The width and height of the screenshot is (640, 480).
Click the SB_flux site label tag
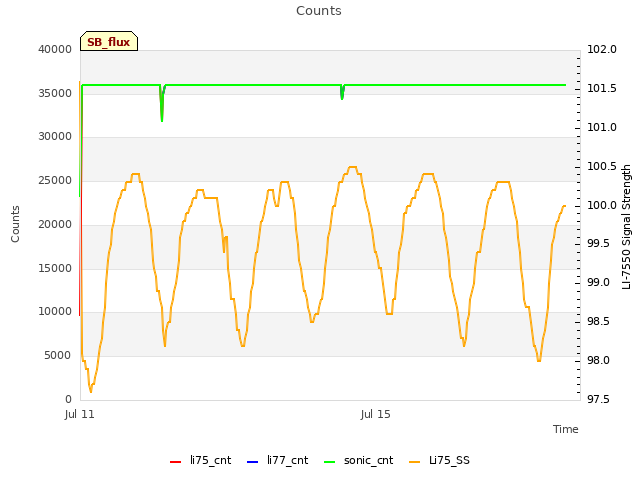coord(109,41)
